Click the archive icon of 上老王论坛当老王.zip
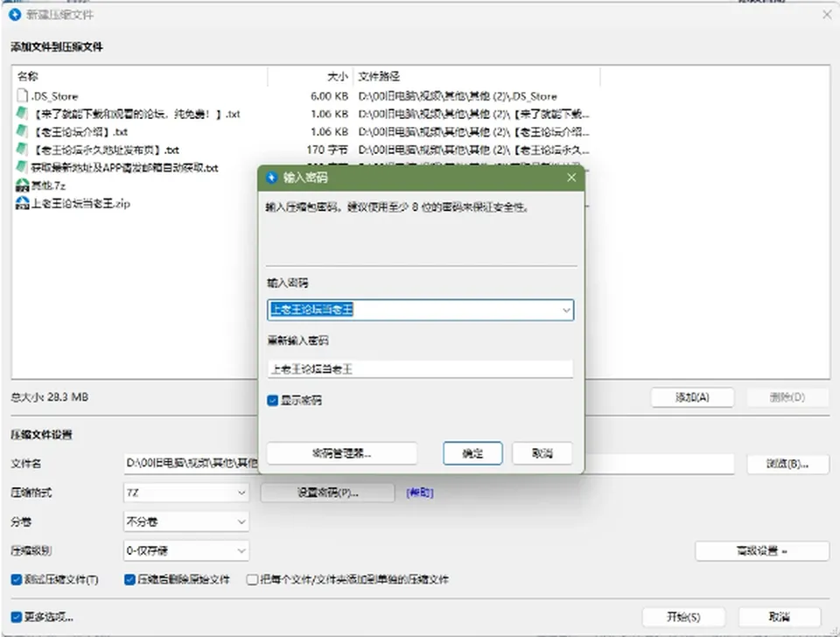Image resolution: width=840 pixels, height=637 pixels. coord(22,203)
